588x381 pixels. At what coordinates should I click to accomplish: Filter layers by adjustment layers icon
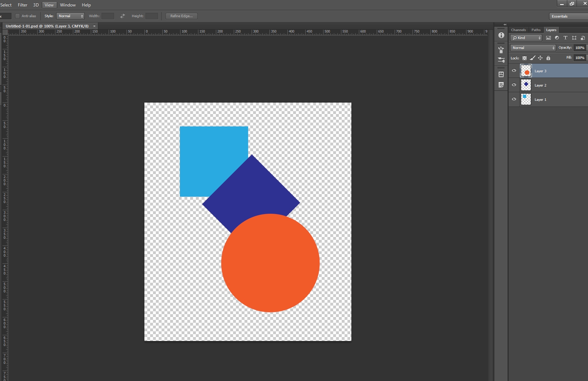[557, 38]
